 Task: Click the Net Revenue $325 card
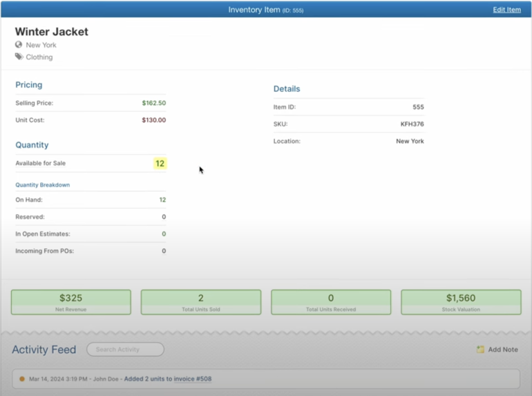click(x=70, y=302)
